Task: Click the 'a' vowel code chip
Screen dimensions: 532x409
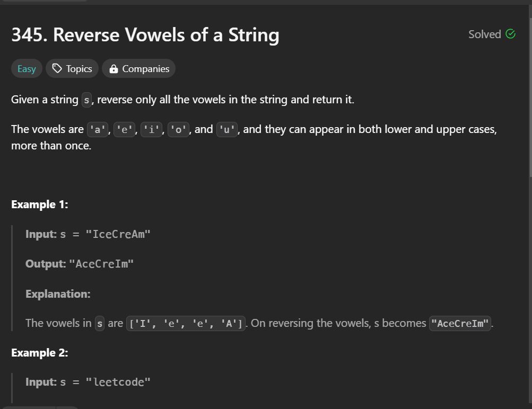Action: [x=98, y=129]
